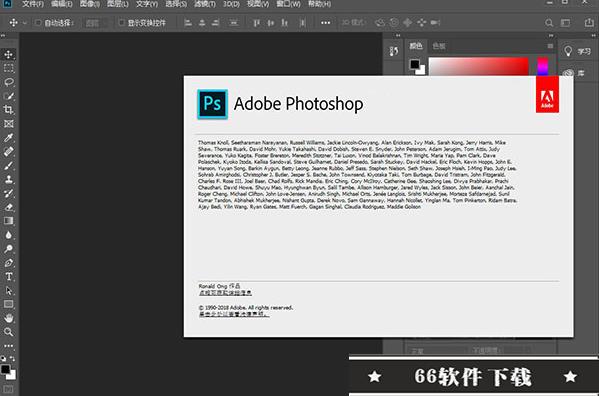The image size is (599, 396).
Task: Pick a color in the red color field
Action: [479, 66]
